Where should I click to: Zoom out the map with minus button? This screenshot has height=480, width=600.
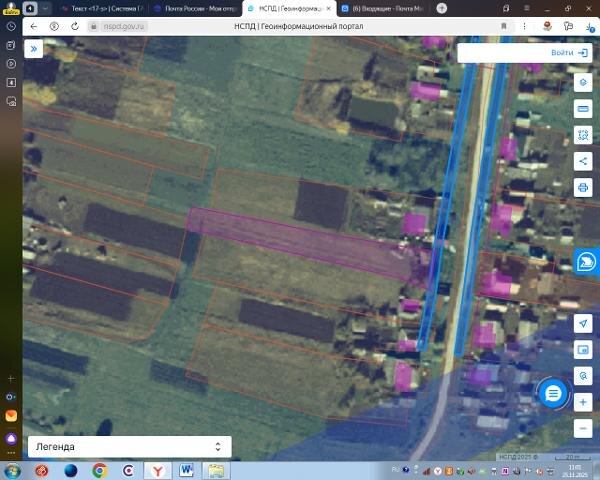click(583, 428)
